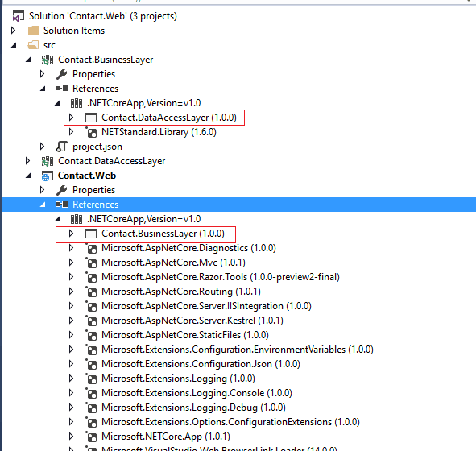Click the wrench icon for Contact.Web Properties
Screen dimensions: 476x451
pos(62,190)
